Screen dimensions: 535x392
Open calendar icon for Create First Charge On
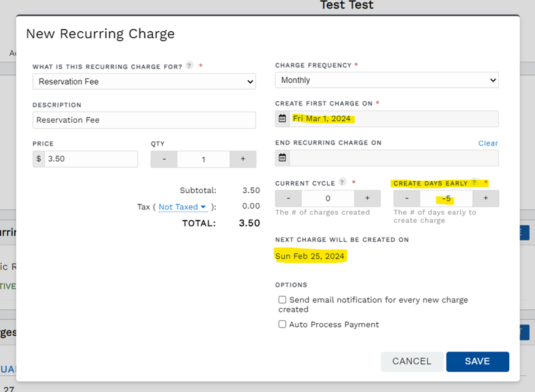pos(282,118)
